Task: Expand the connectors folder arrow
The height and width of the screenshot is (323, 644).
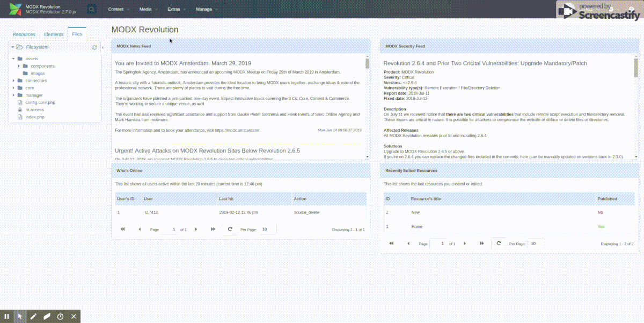Action: 13,81
